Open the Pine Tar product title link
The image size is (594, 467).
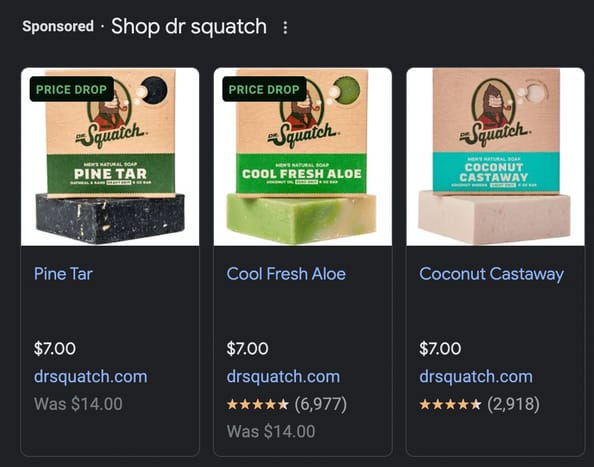point(63,274)
